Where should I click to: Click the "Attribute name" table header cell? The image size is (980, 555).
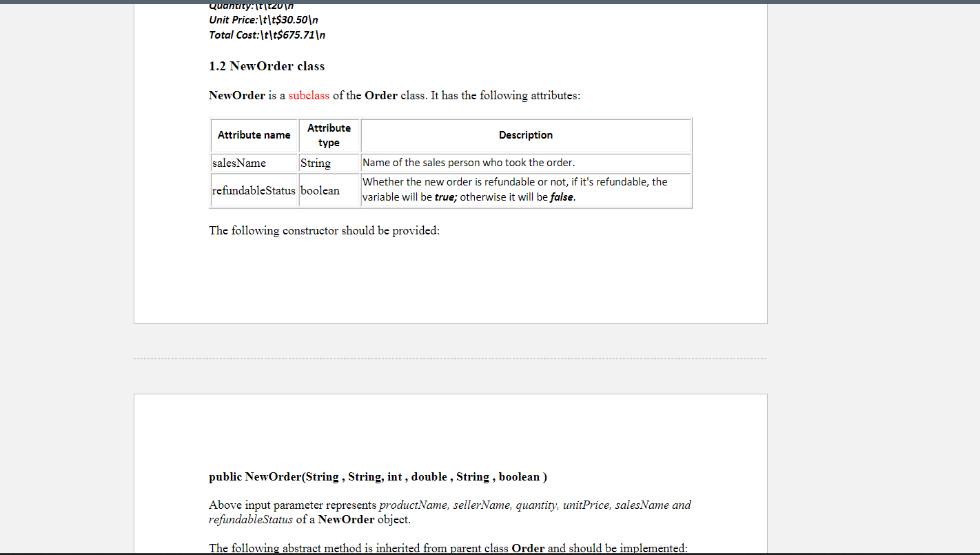tap(254, 135)
